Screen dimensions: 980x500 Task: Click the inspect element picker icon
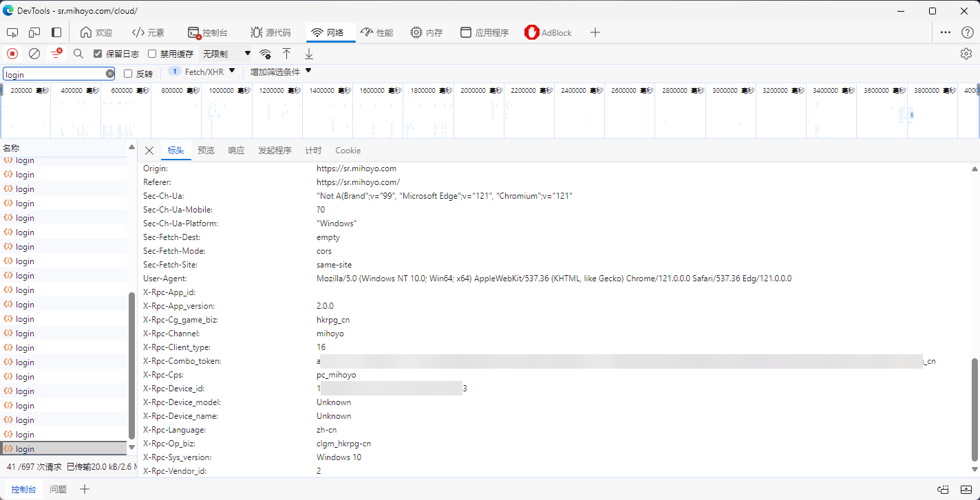pos(12,32)
